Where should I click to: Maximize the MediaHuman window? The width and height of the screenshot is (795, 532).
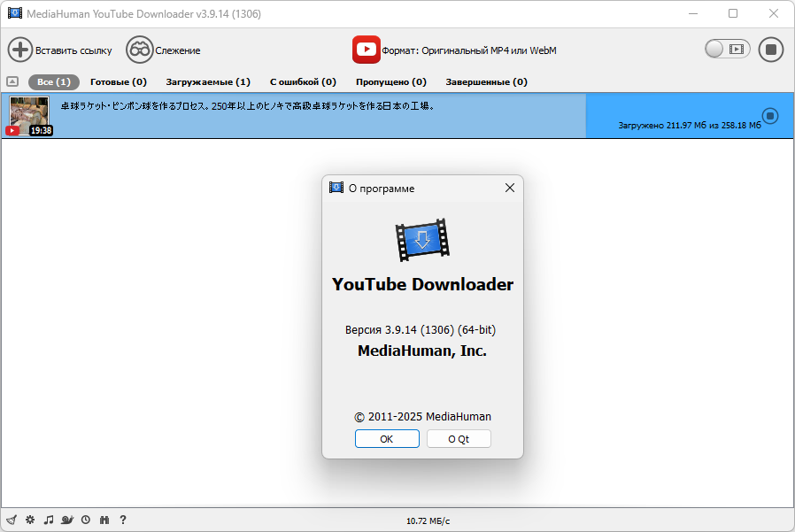[x=733, y=13]
